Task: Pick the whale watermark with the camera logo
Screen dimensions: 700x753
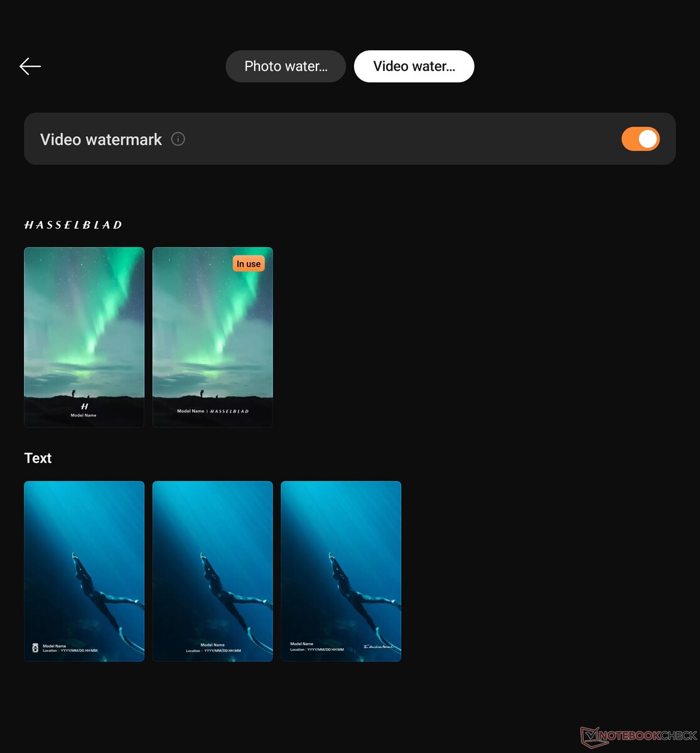Action: (84, 571)
